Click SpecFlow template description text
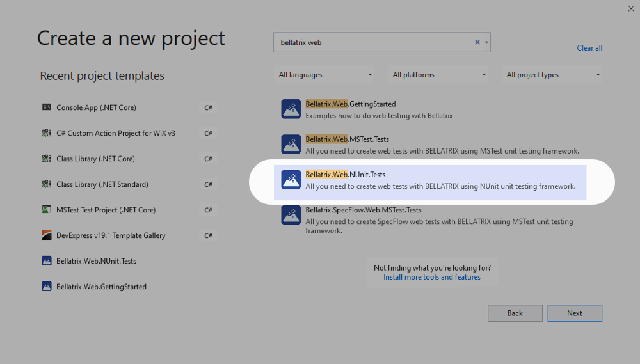 [x=439, y=226]
